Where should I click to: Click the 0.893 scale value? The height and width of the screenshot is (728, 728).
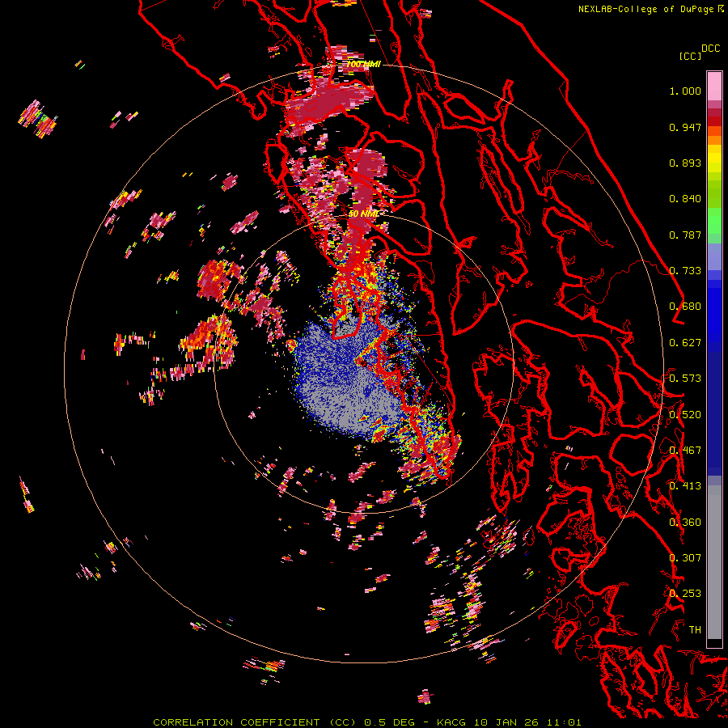click(x=685, y=163)
